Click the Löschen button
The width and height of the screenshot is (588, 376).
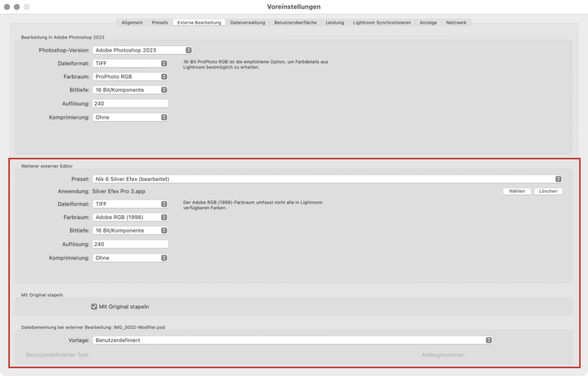coord(548,191)
